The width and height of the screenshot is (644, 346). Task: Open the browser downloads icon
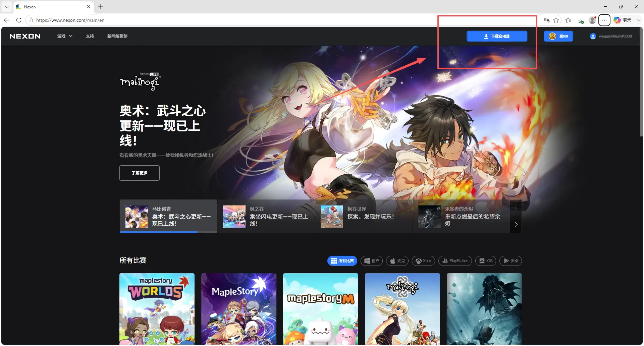click(581, 20)
